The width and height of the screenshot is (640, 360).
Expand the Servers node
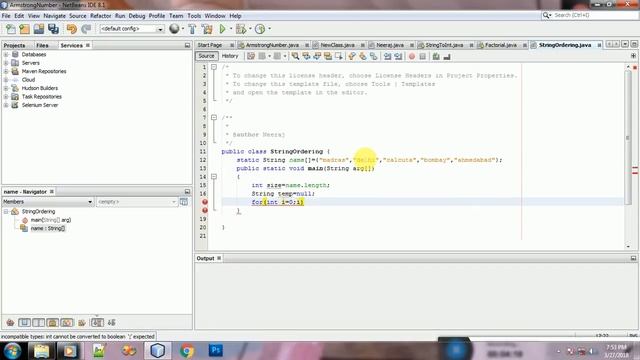pos(6,63)
